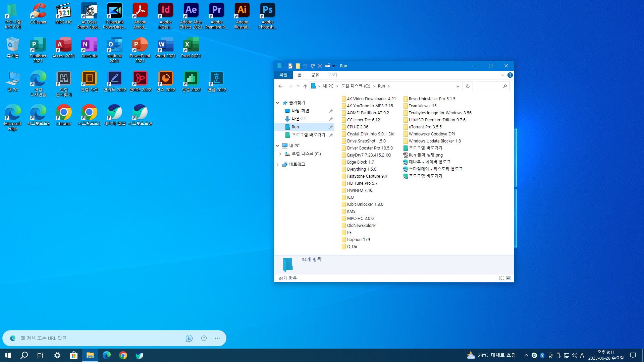Expand the ribbon with the chevron

[502, 75]
